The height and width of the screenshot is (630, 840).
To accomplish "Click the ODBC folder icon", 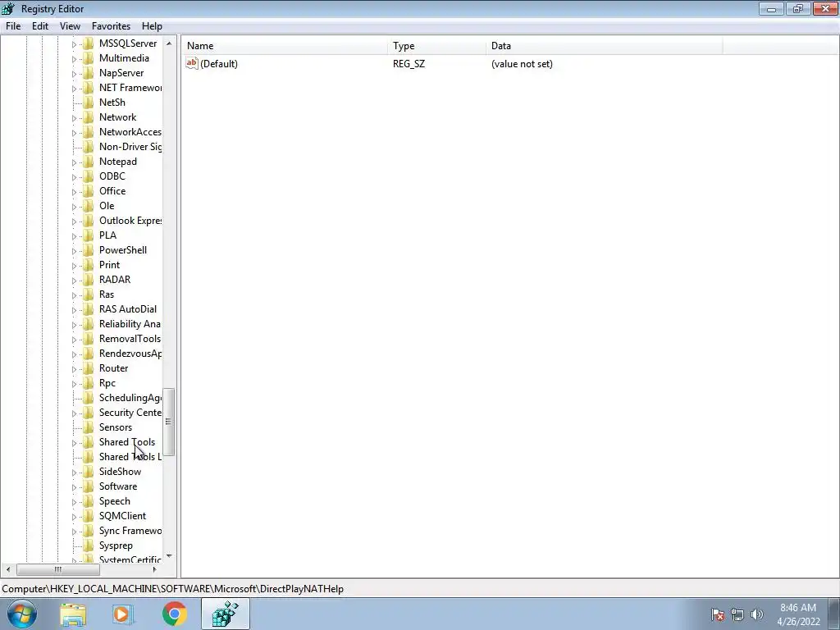I will click(x=89, y=176).
